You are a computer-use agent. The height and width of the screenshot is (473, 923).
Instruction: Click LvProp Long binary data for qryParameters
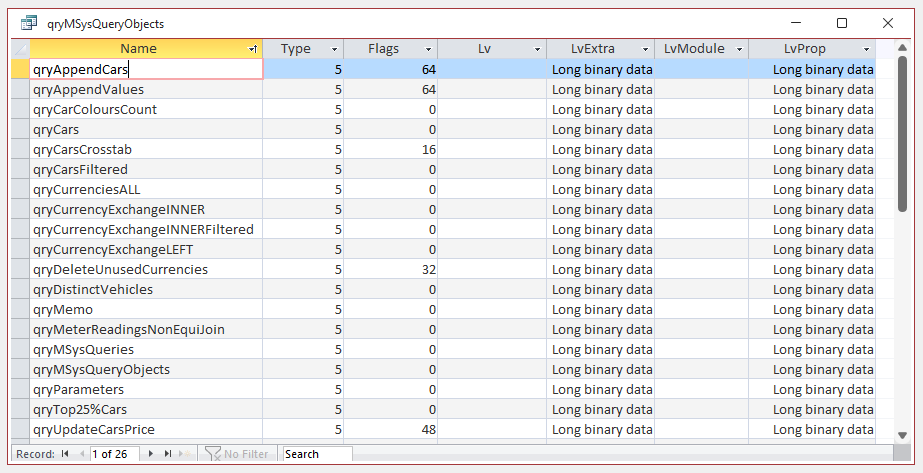click(812, 389)
